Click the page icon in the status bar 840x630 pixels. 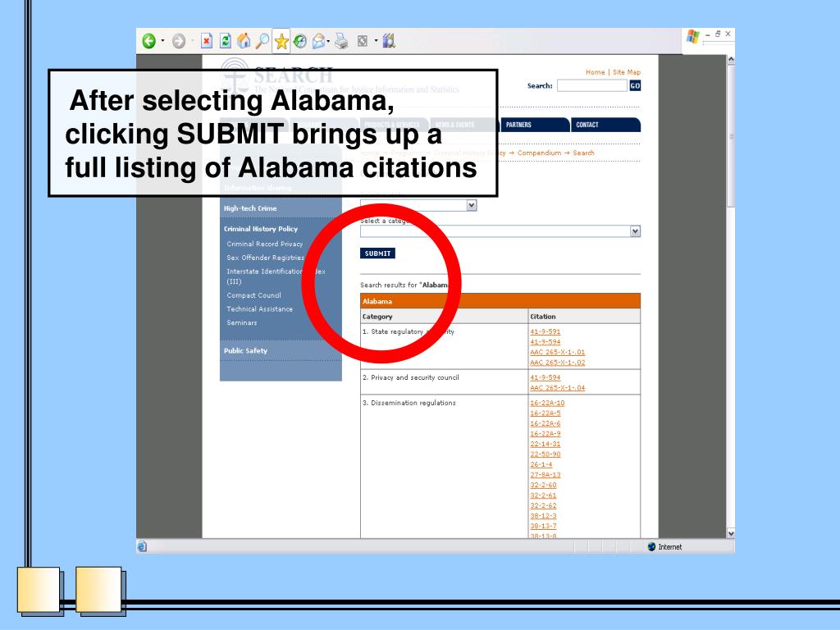[x=141, y=546]
